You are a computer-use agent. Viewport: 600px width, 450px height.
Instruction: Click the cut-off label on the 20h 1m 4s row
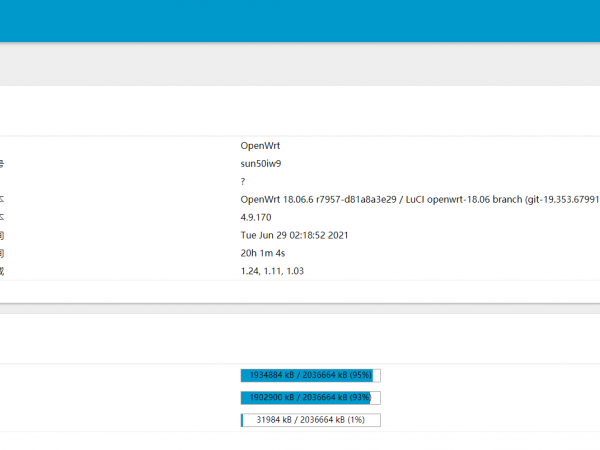click(x=2, y=253)
